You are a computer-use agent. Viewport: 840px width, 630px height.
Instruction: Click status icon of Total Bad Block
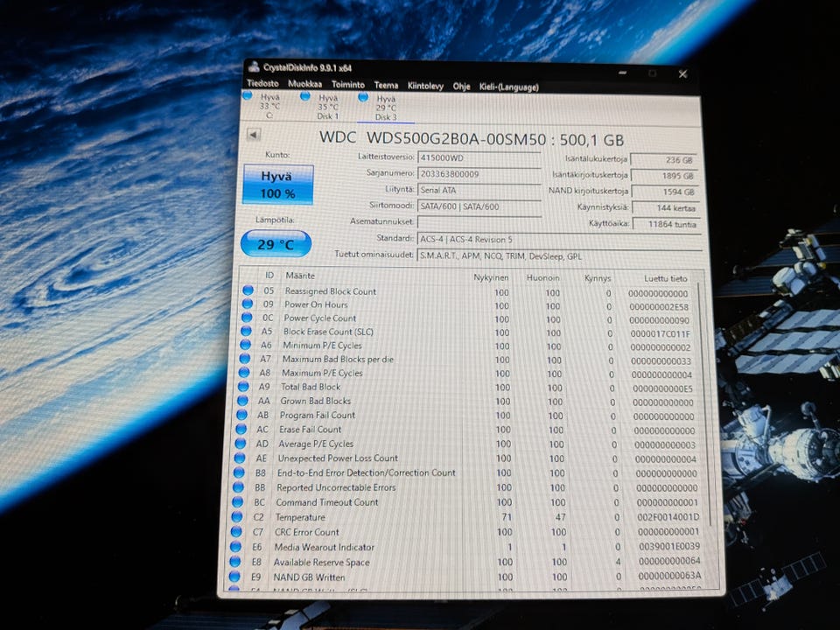243,386
